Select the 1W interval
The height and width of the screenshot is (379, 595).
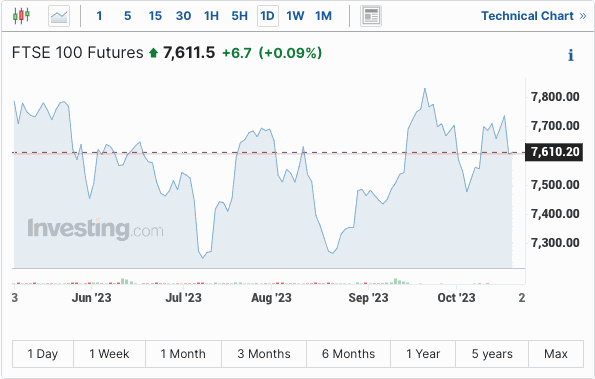tap(295, 16)
